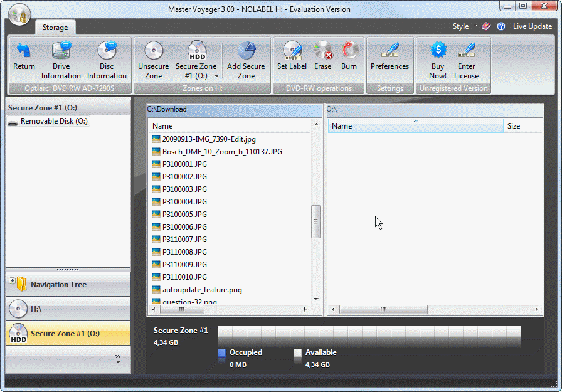The width and height of the screenshot is (562, 392).
Task: Select Secure Zone #1 (O:) HDD icon in ribbon
Action: pyautogui.click(x=197, y=51)
